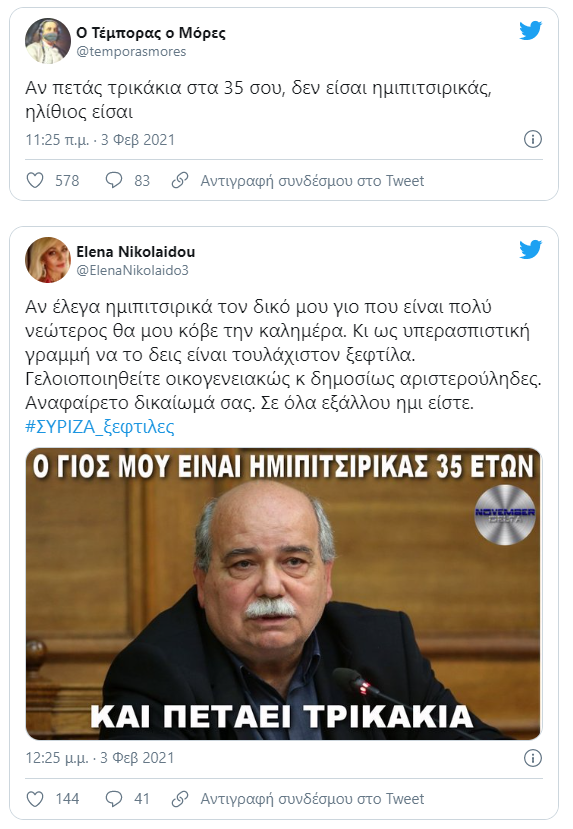Image resolution: width=573 pixels, height=829 pixels.
Task: Open the meme image in Elena's tweet
Action: click(x=284, y=594)
